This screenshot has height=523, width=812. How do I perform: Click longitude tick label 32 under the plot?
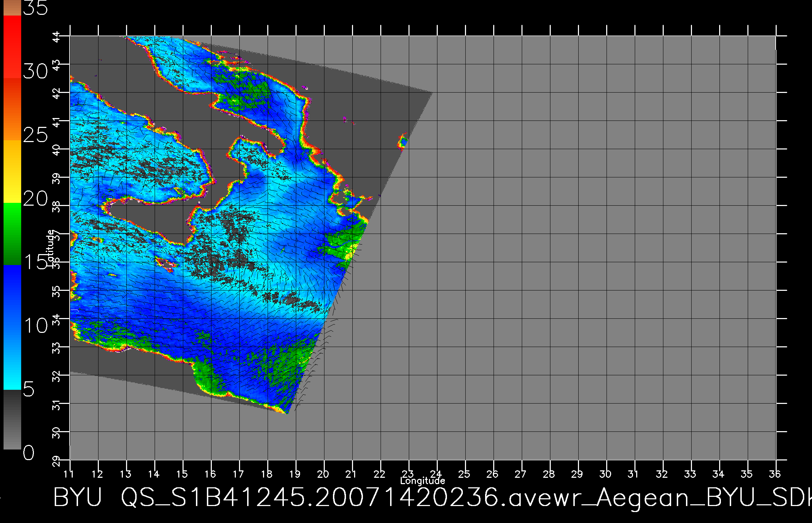pos(662,474)
